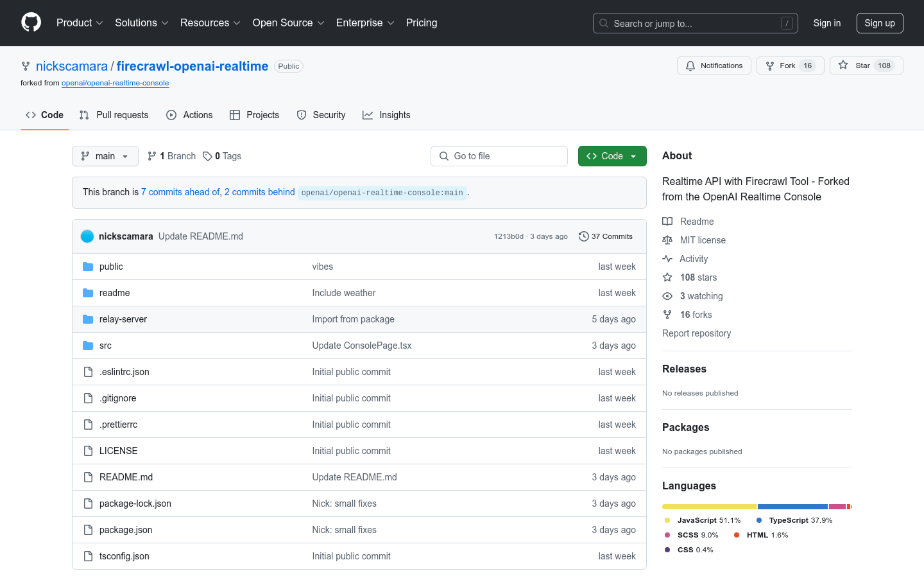Open the main branch selector
This screenshot has width=924, height=578.
point(105,156)
